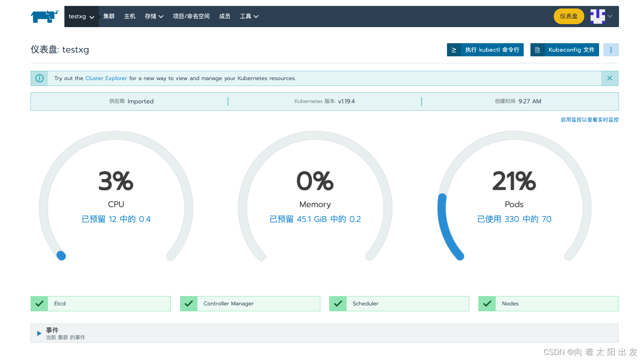Go to the 主机 menu item
This screenshot has height=360, width=644.
(x=130, y=17)
